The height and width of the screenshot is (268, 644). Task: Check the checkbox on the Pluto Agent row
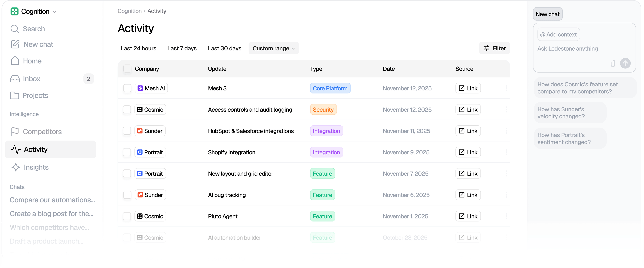tap(127, 216)
